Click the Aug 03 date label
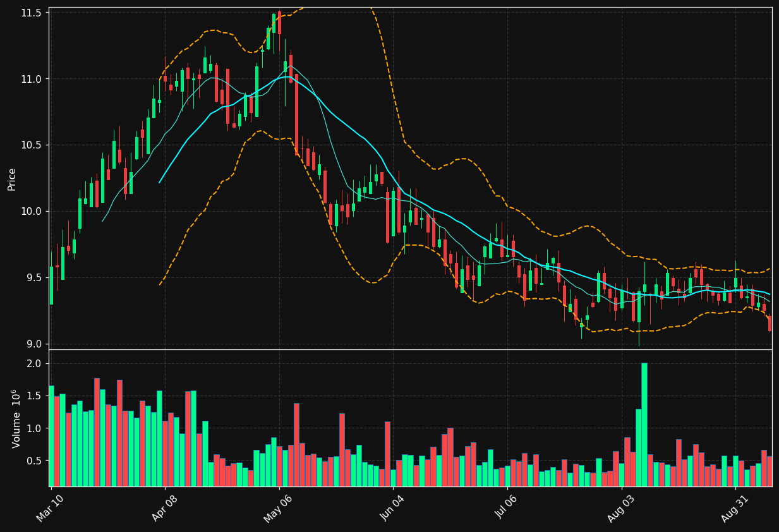 pyautogui.click(x=620, y=509)
